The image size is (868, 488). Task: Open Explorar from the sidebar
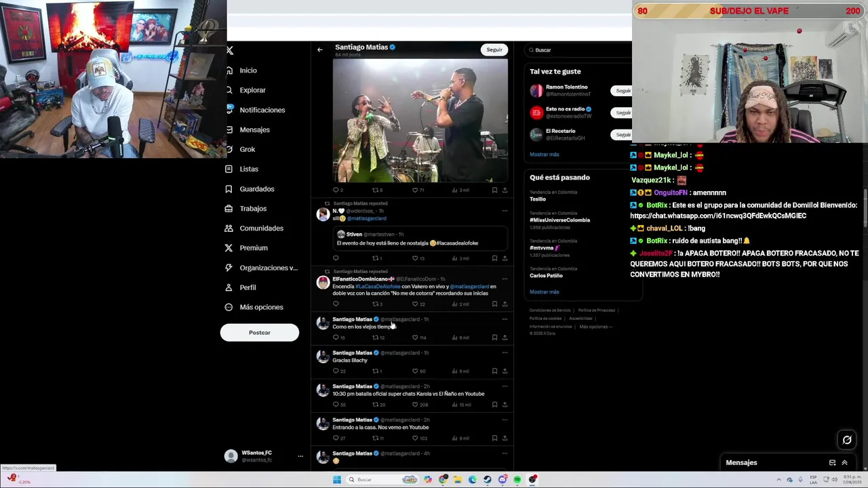coord(252,90)
